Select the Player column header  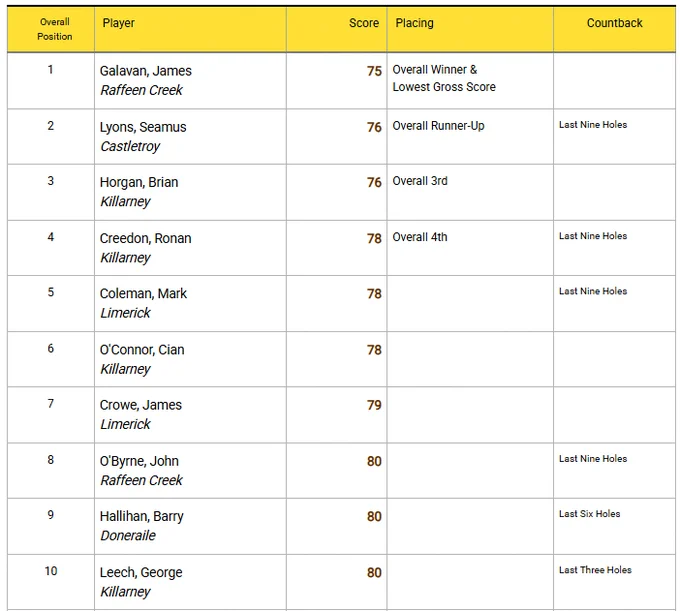tap(118, 23)
